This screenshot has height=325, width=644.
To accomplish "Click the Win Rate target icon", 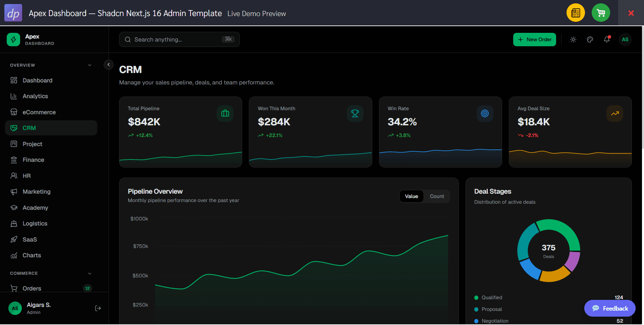I will click(485, 114).
